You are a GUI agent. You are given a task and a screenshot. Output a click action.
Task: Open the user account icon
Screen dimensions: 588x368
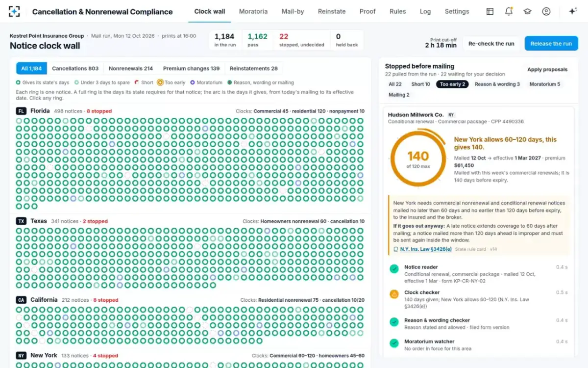coord(546,11)
